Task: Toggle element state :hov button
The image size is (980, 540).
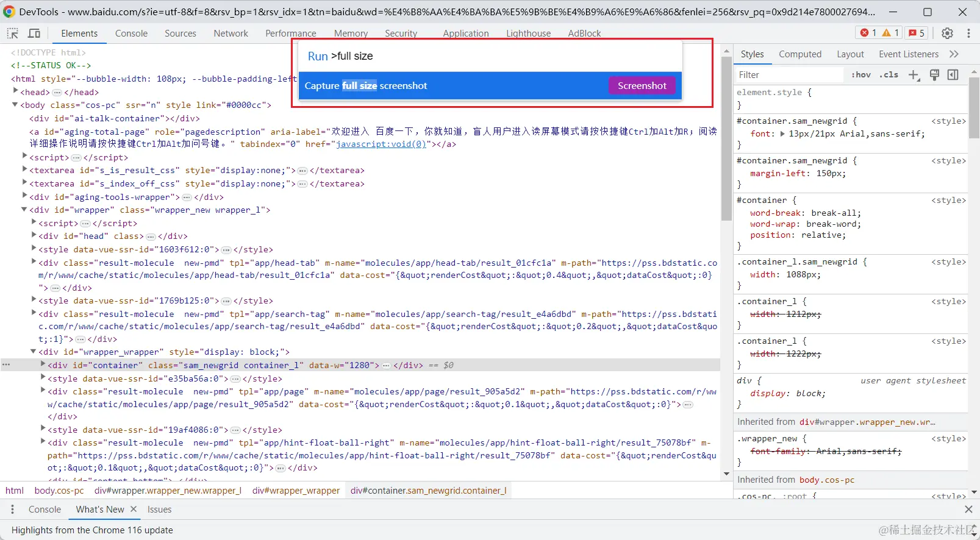Action: [x=861, y=75]
